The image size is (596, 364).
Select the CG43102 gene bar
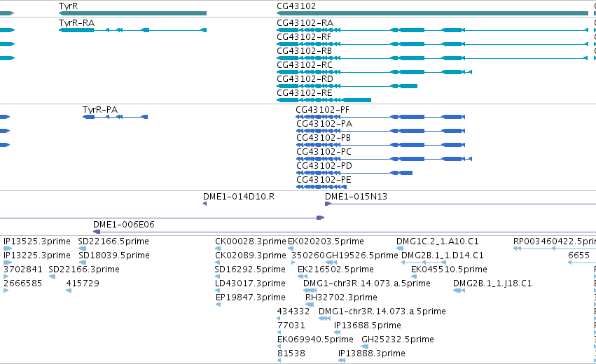tap(433, 13)
